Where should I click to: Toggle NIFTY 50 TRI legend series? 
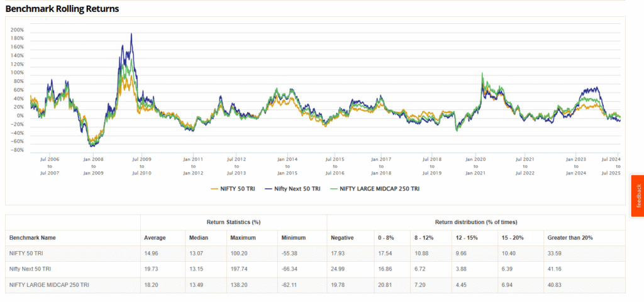(x=233, y=189)
